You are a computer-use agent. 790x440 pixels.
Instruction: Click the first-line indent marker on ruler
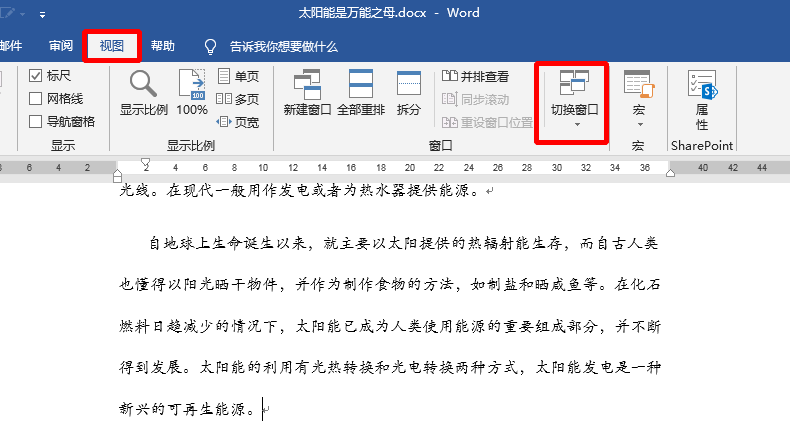[146, 163]
